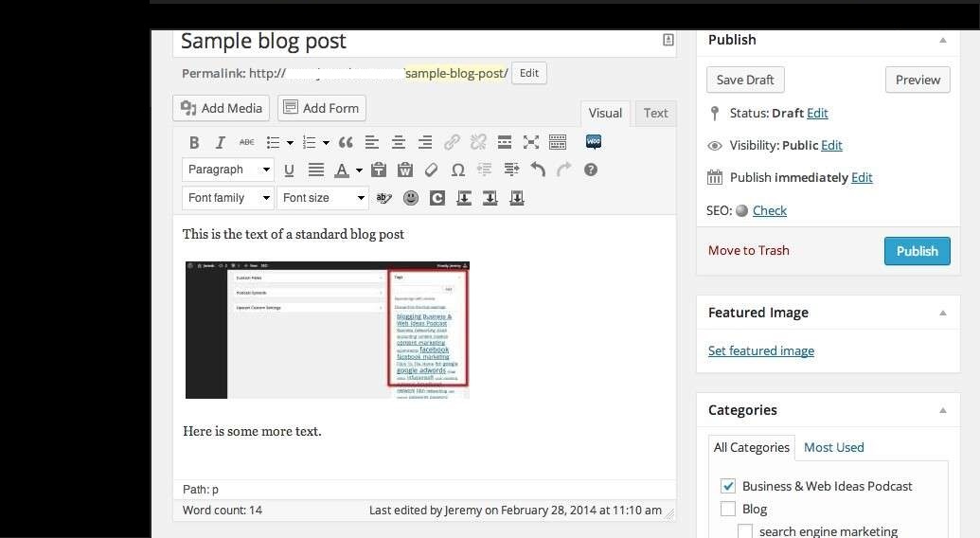Switch to the Visual editor tab
Viewport: 980px width, 538px height.
(605, 113)
